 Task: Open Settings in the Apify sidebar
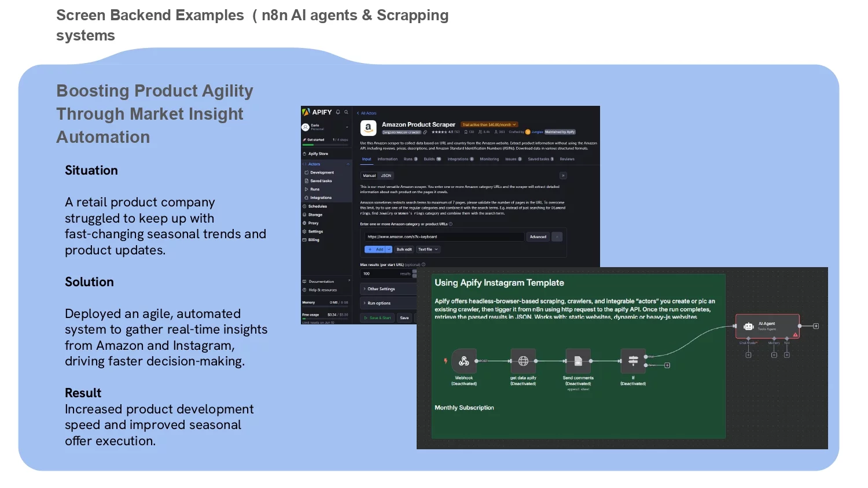tap(313, 231)
